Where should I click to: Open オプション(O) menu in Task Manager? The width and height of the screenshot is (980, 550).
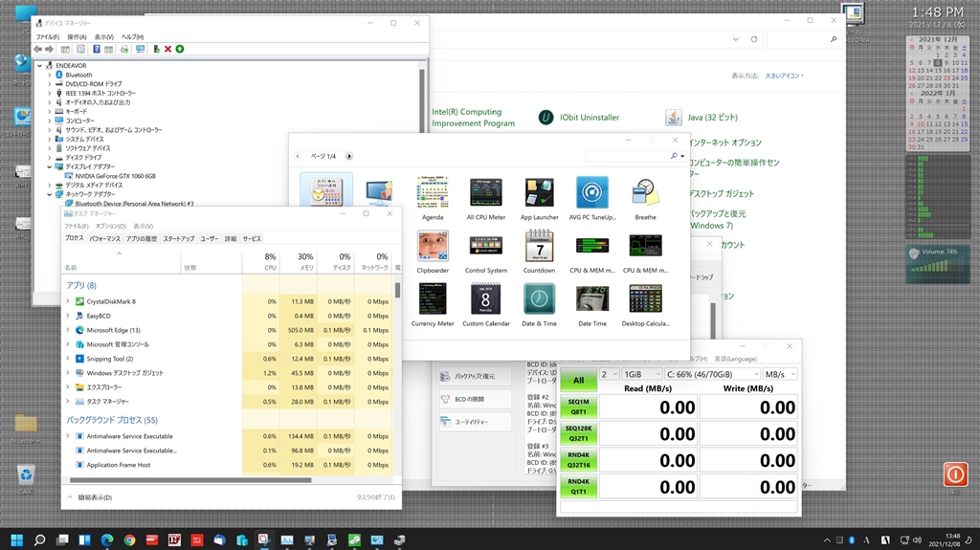[111, 227]
